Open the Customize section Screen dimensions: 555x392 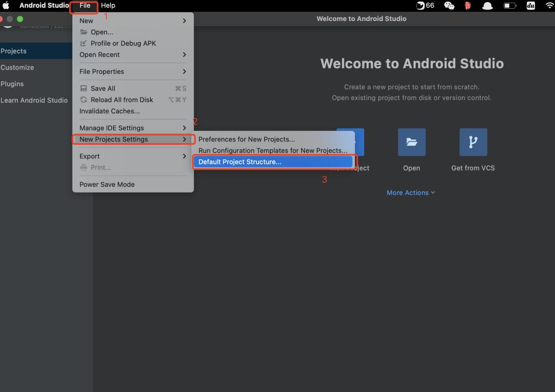click(x=17, y=67)
